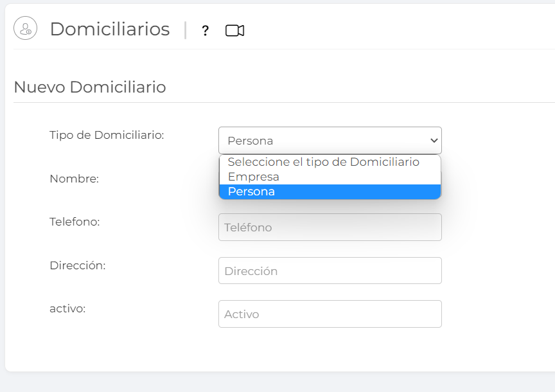Click the Teléfono placeholder text
Viewport: 555px width, 392px height.
point(249,227)
